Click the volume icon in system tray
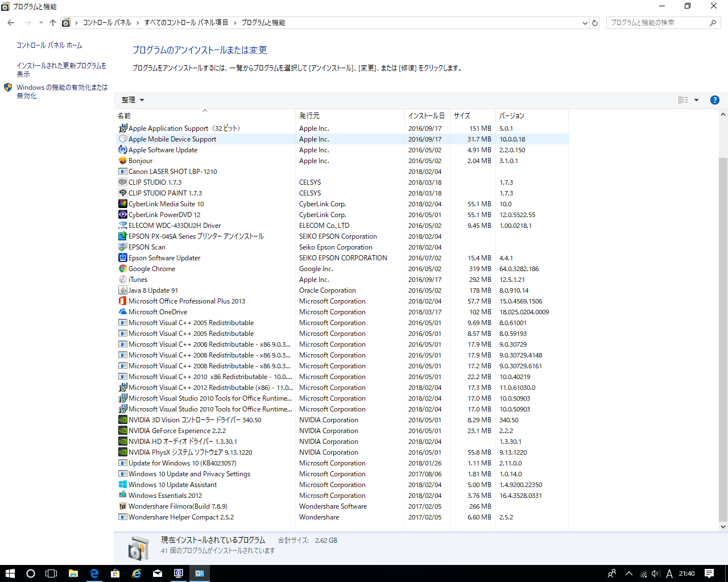Image resolution: width=728 pixels, height=582 pixels. pyautogui.click(x=656, y=573)
